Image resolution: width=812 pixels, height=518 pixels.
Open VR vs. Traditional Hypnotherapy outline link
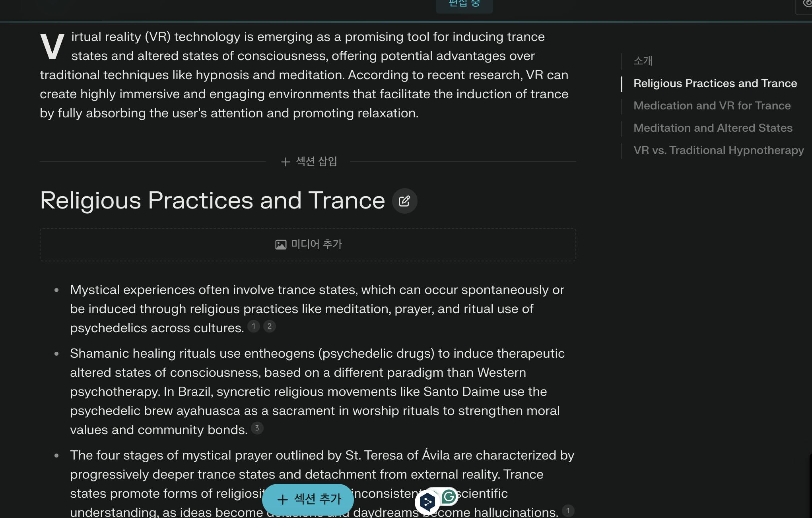pyautogui.click(x=718, y=150)
